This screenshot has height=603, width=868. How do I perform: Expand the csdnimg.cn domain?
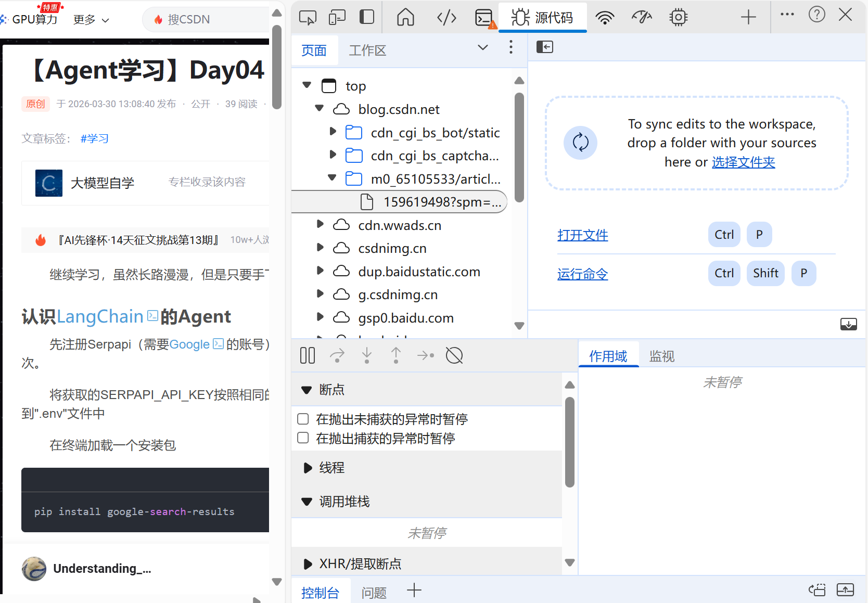click(x=321, y=247)
